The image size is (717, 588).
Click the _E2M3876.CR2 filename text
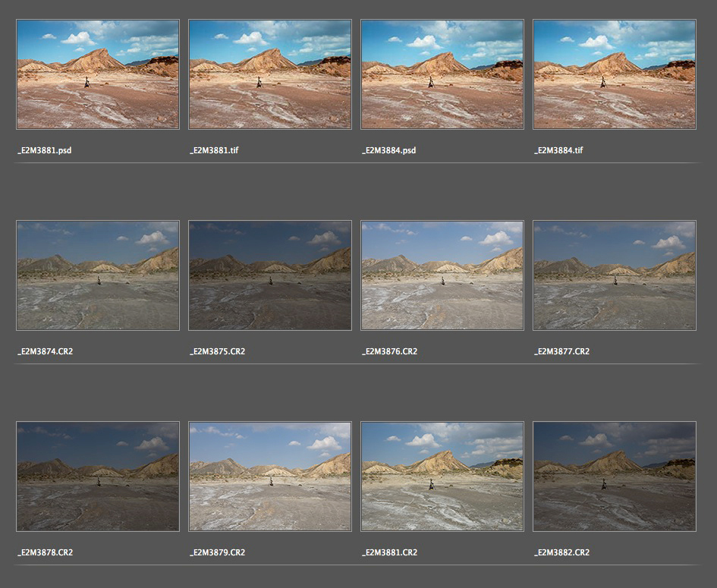click(390, 351)
